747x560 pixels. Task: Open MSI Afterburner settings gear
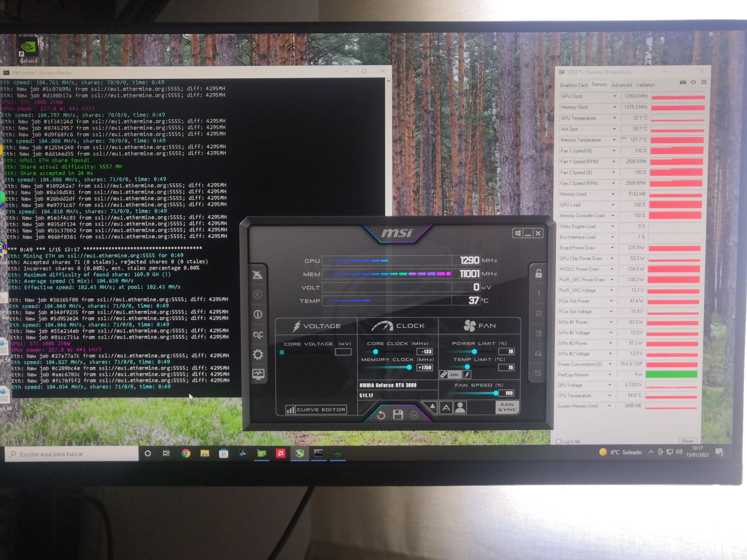tap(258, 354)
